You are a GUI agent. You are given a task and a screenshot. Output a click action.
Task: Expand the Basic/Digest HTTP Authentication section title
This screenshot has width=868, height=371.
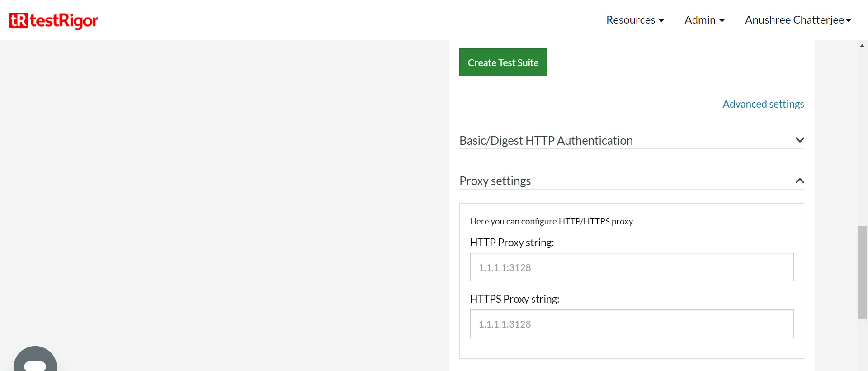546,141
